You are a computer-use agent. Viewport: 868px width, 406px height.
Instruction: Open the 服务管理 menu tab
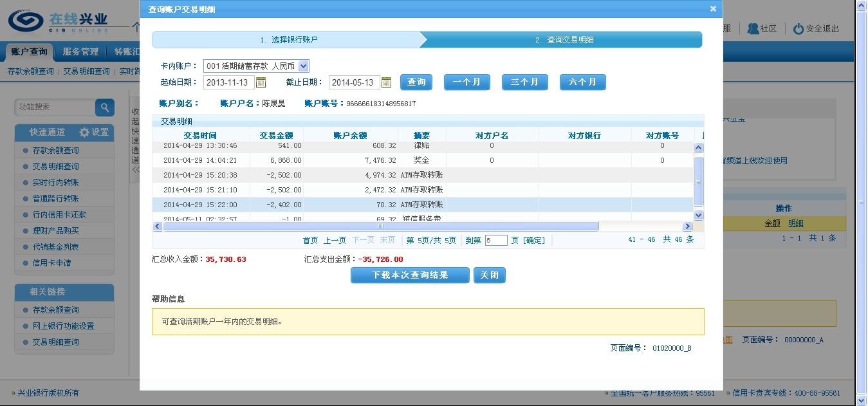pos(80,52)
